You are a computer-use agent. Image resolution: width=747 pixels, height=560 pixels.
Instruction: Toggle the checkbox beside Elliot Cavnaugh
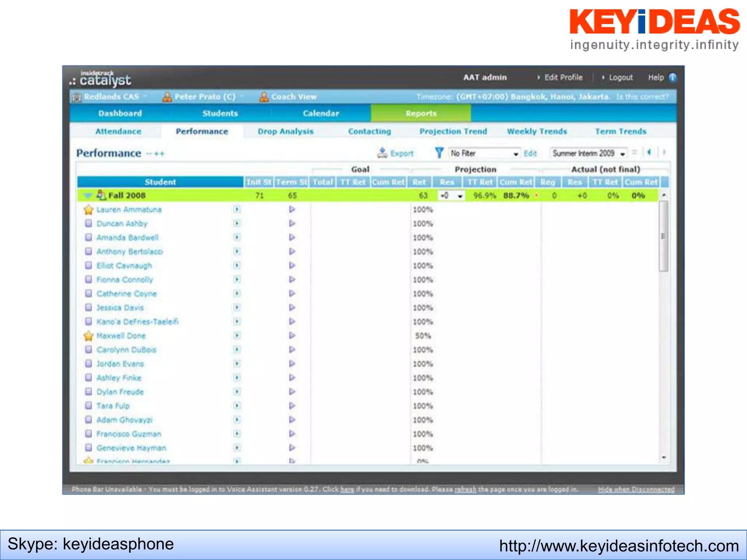tap(88, 265)
